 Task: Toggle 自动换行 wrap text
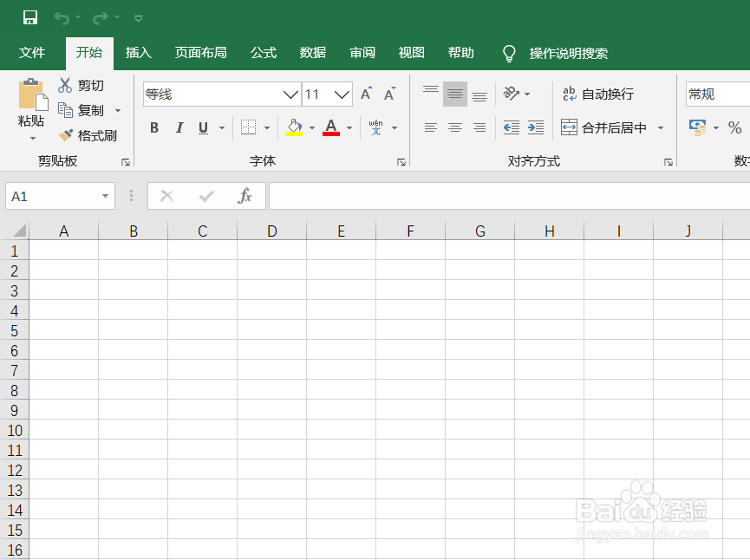pyautogui.click(x=598, y=94)
